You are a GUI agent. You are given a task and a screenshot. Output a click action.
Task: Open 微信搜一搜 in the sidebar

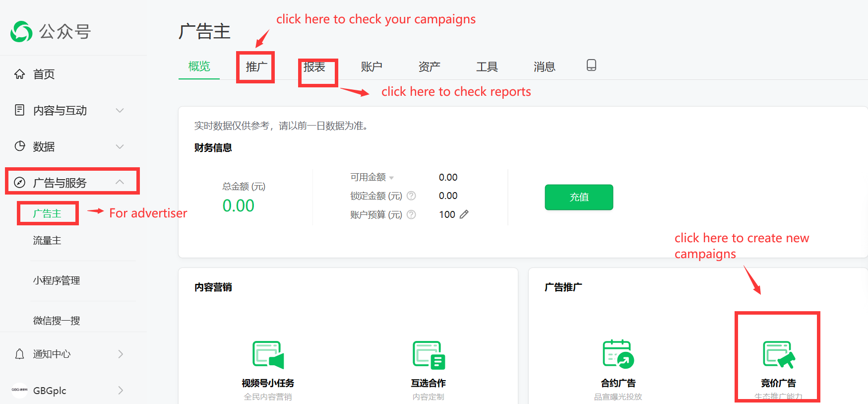click(57, 321)
